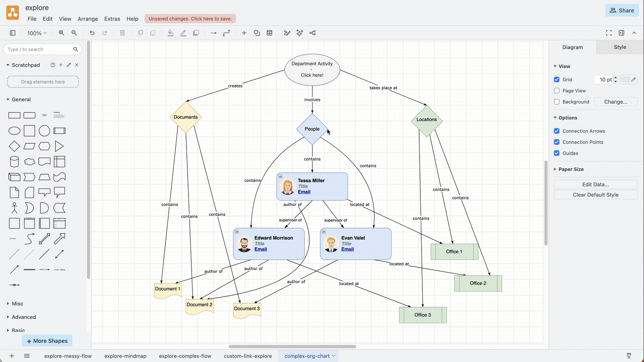
Task: Open Tessa Miller's Email link
Action: point(304,192)
